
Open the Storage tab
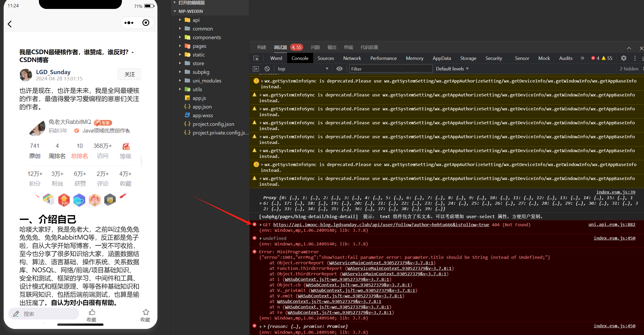pyautogui.click(x=468, y=58)
